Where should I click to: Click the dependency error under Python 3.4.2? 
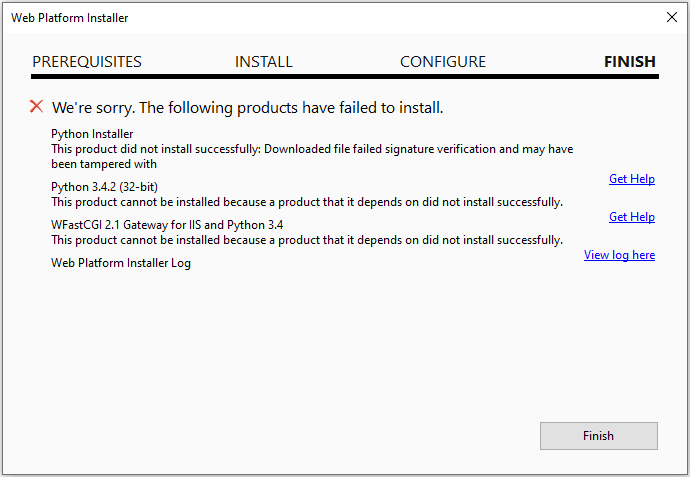pos(306,202)
